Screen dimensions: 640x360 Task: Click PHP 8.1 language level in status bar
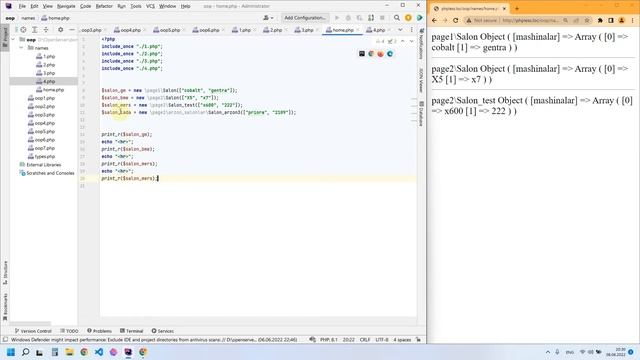(x=329, y=340)
